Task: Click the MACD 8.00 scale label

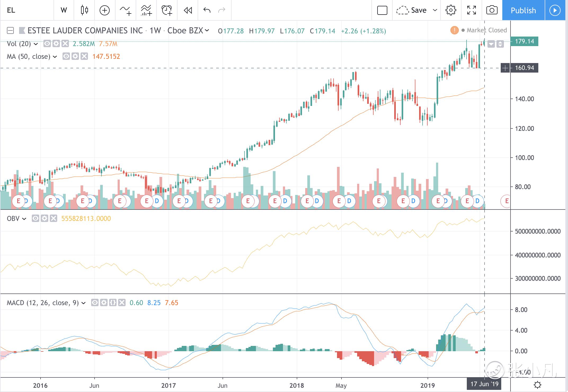Action: [x=521, y=310]
